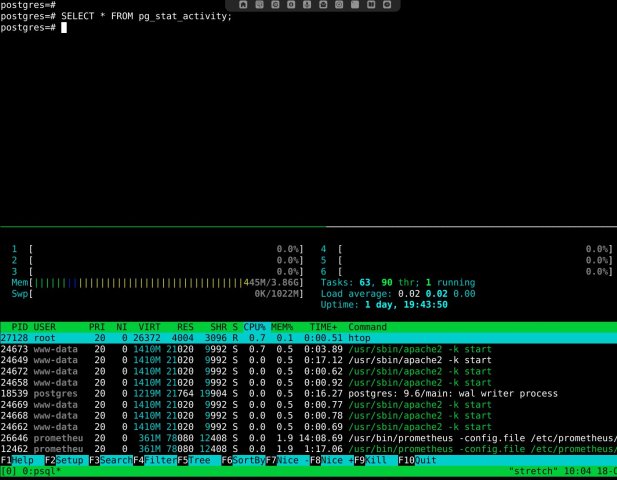Select F3 Search in htop footer
Screen dimensions: 617x480
111,460
